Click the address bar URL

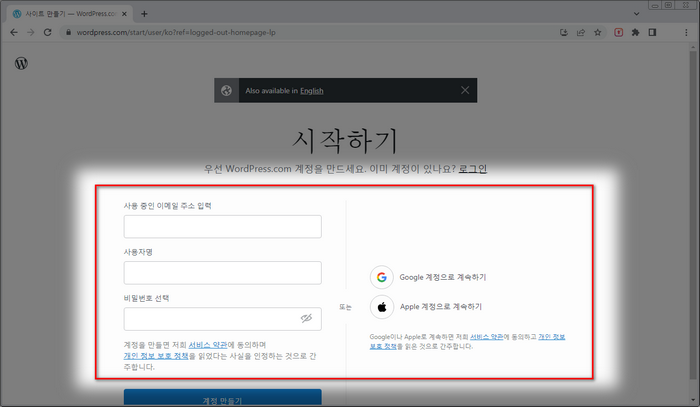pos(176,32)
